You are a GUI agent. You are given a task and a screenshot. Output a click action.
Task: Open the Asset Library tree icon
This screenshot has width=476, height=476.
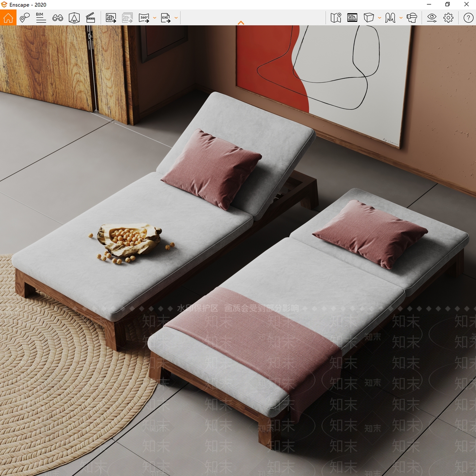point(74,18)
